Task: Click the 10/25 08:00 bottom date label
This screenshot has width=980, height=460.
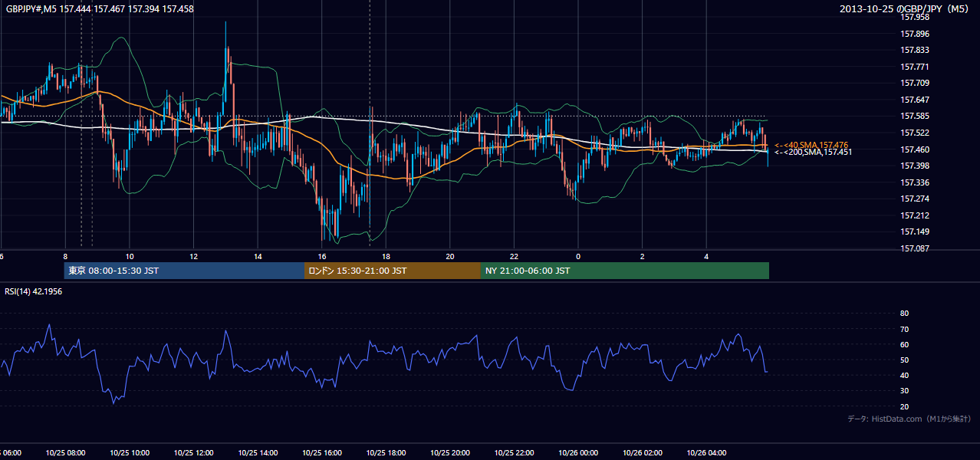Action: (x=66, y=453)
